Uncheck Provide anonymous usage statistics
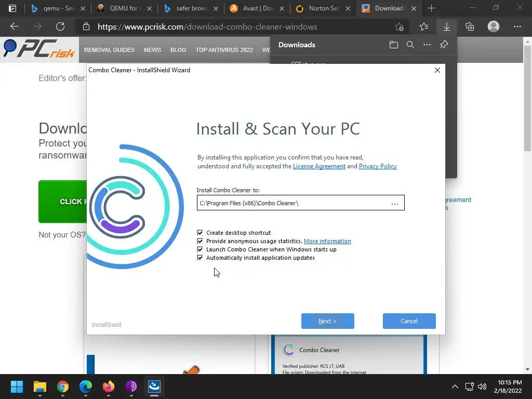The image size is (532, 399). 200,241
